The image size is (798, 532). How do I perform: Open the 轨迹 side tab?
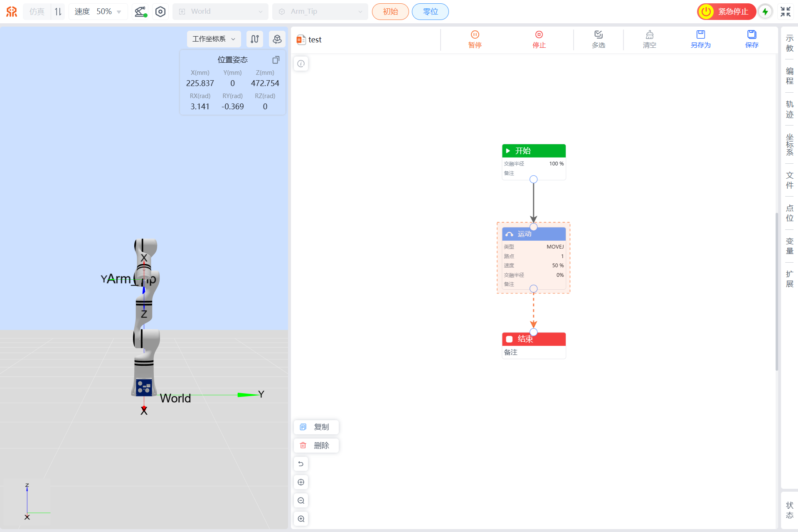click(x=789, y=109)
